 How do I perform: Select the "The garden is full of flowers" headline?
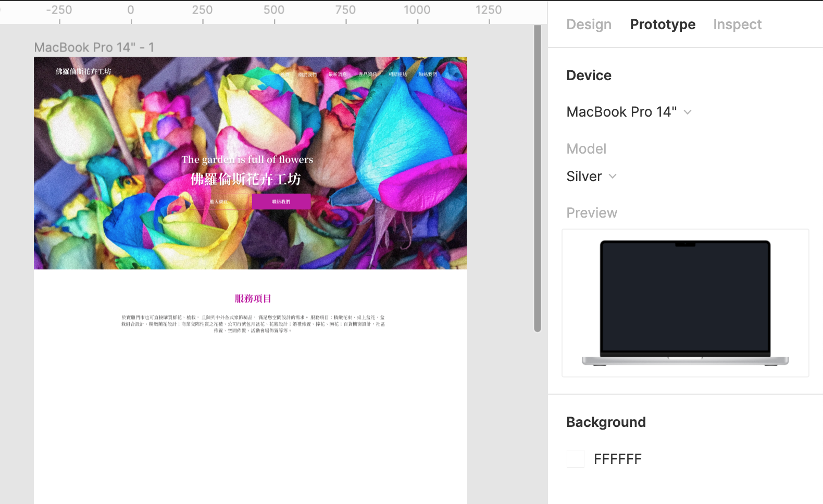(x=247, y=160)
